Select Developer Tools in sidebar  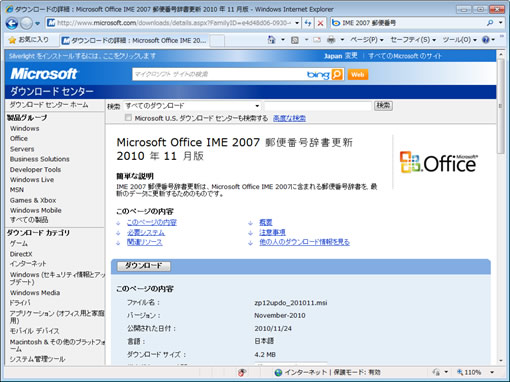(35, 170)
